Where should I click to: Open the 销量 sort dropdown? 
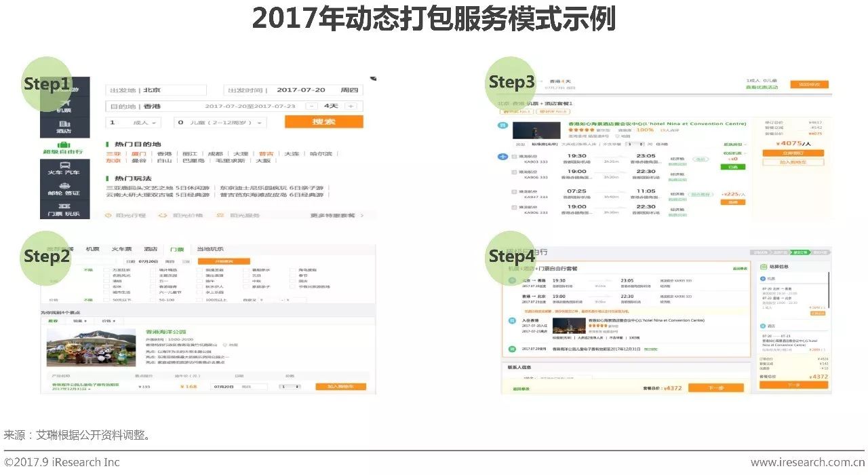[x=80, y=320]
